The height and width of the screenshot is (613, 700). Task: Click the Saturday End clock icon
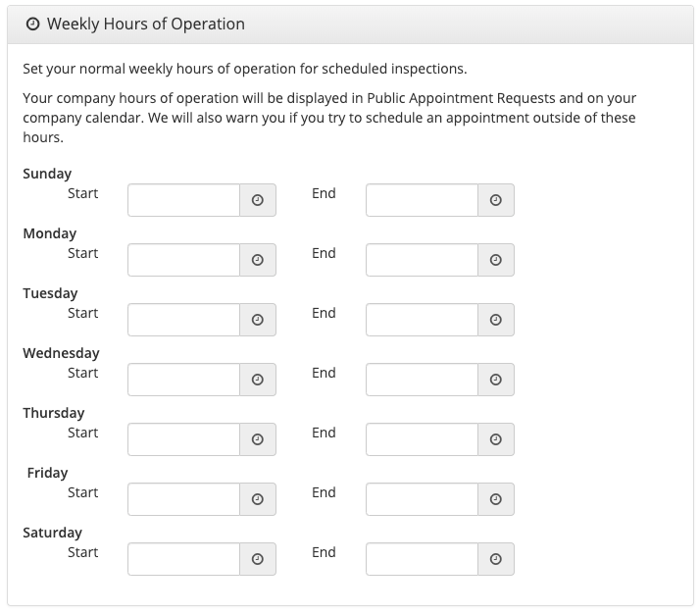coord(496,559)
